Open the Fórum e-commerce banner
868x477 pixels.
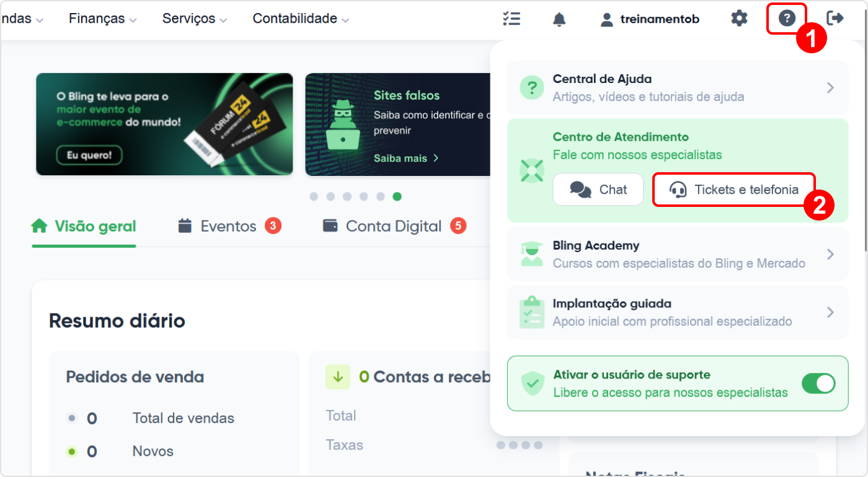pyautogui.click(x=164, y=125)
